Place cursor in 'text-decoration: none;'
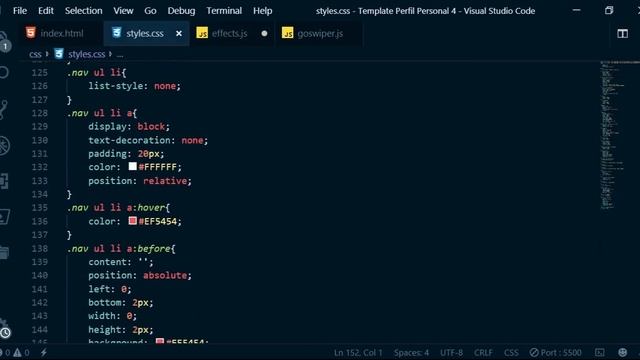 [x=148, y=140]
